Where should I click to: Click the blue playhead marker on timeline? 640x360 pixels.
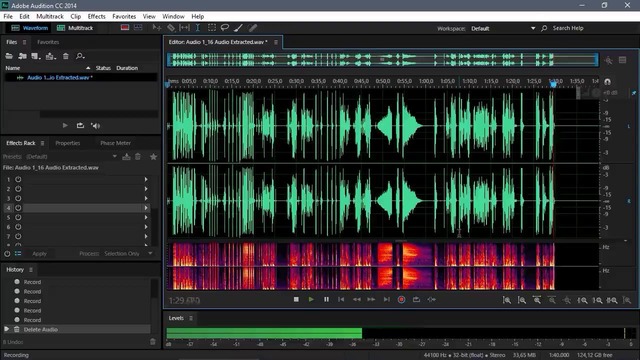point(553,84)
